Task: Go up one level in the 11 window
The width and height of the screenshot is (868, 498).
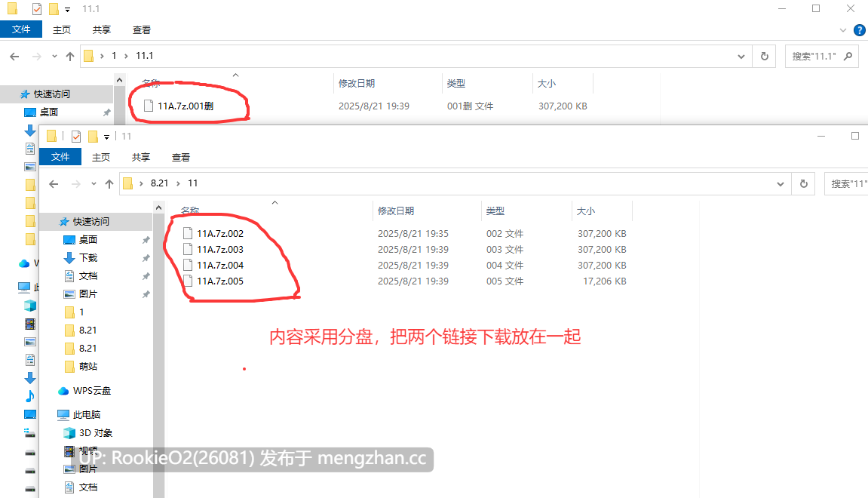Action: (109, 183)
